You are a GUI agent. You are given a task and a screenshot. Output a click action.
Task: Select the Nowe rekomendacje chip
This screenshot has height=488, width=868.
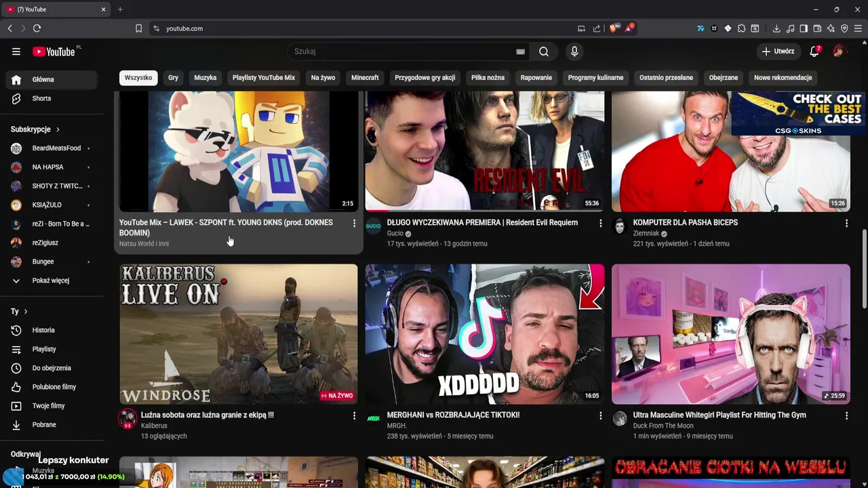pyautogui.click(x=783, y=78)
